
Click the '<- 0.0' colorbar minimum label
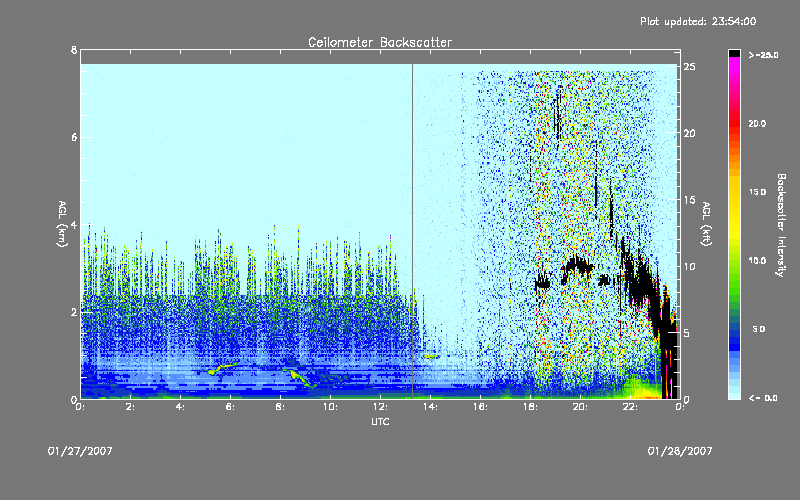763,398
